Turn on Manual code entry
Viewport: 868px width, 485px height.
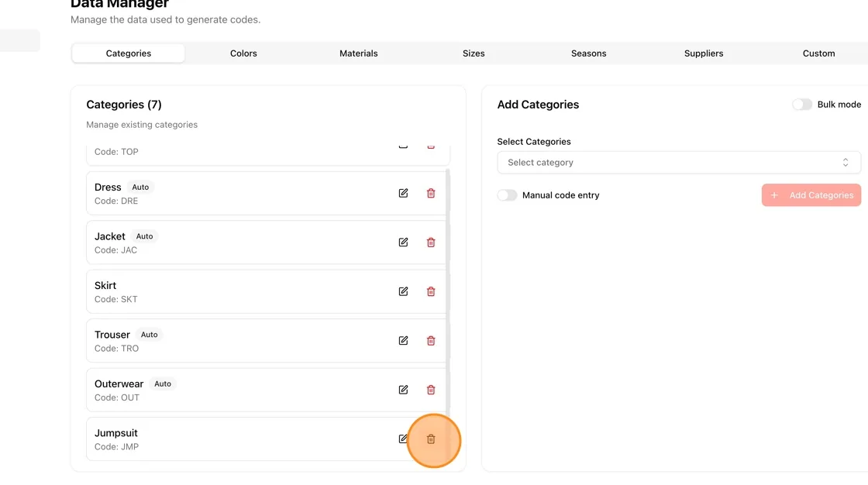point(507,195)
